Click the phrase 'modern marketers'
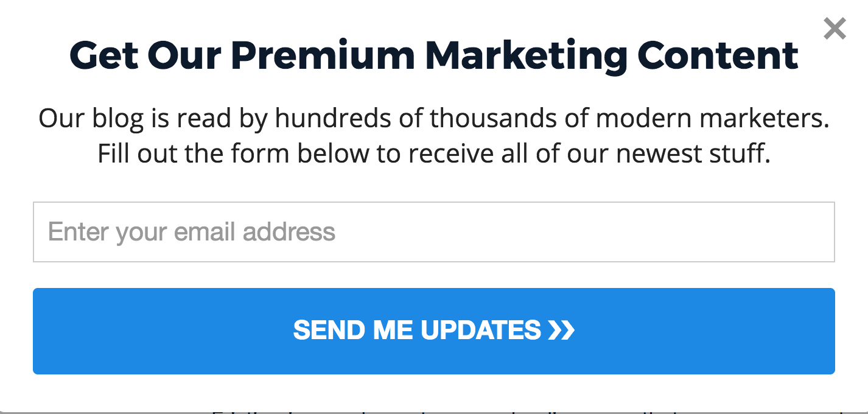This screenshot has height=414, width=868. pyautogui.click(x=713, y=118)
